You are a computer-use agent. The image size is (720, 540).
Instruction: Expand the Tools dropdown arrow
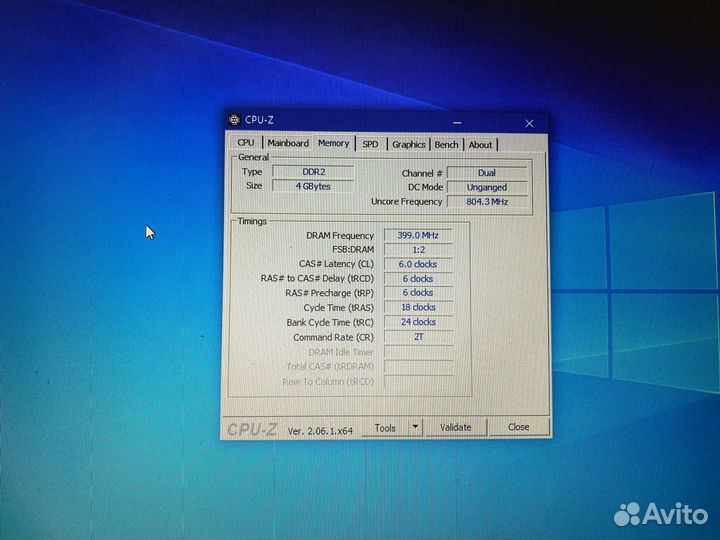pos(415,428)
